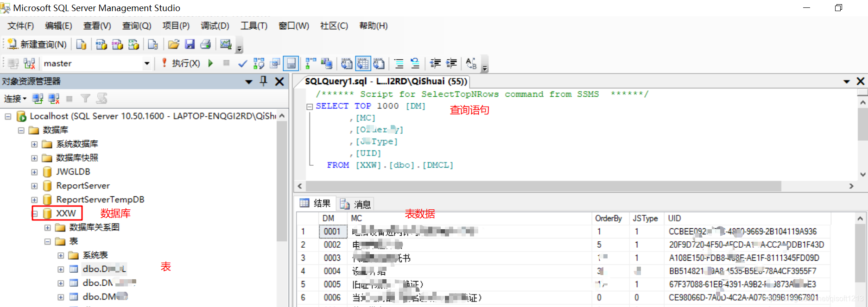This screenshot has height=307, width=868.
Task: Start debugging with the green play arrow
Action: (x=210, y=63)
